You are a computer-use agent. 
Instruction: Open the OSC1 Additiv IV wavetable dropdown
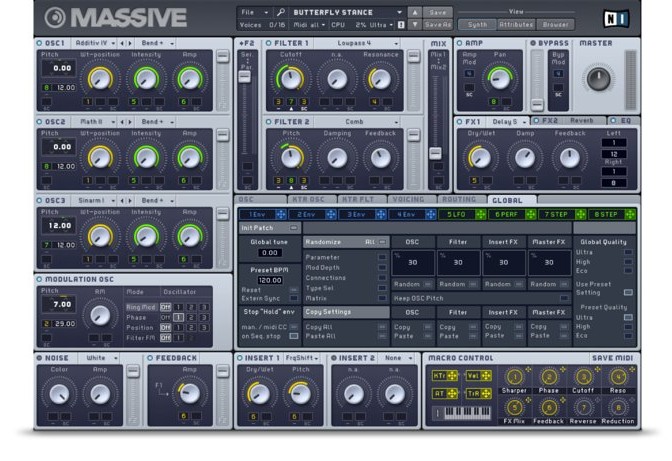coord(94,43)
